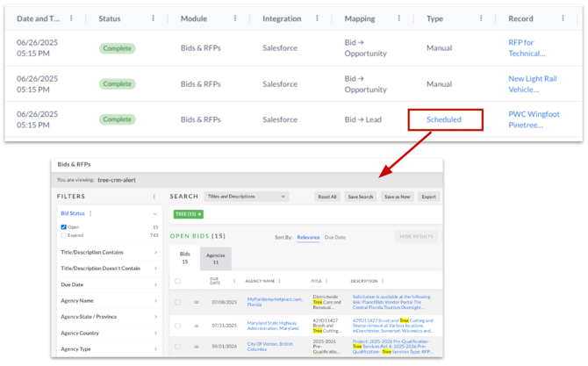Sort results by Due Date

click(335, 237)
